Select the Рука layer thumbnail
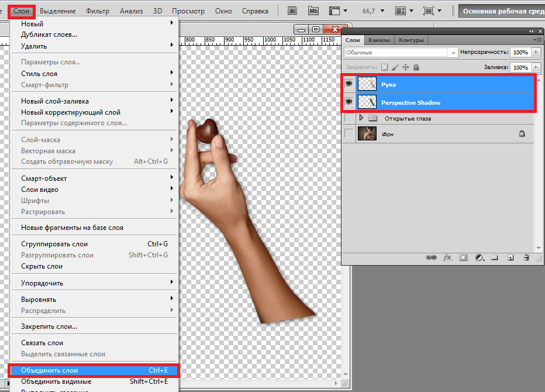 (367, 84)
